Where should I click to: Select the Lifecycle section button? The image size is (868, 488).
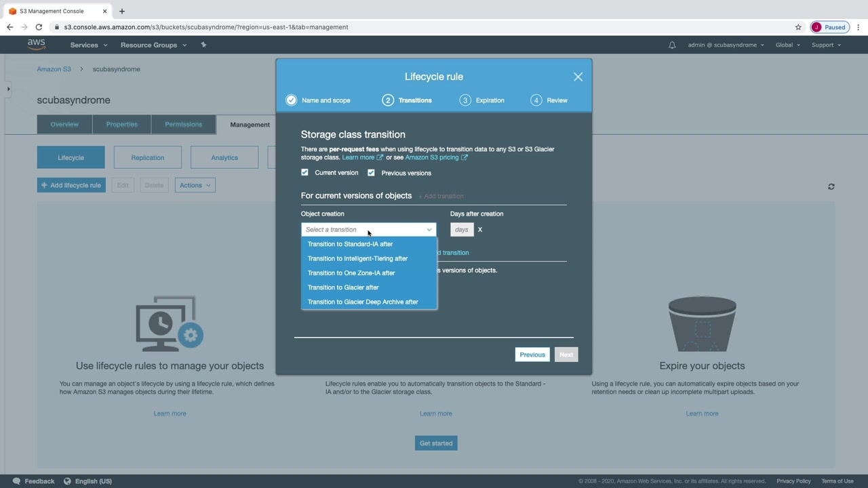[71, 157]
